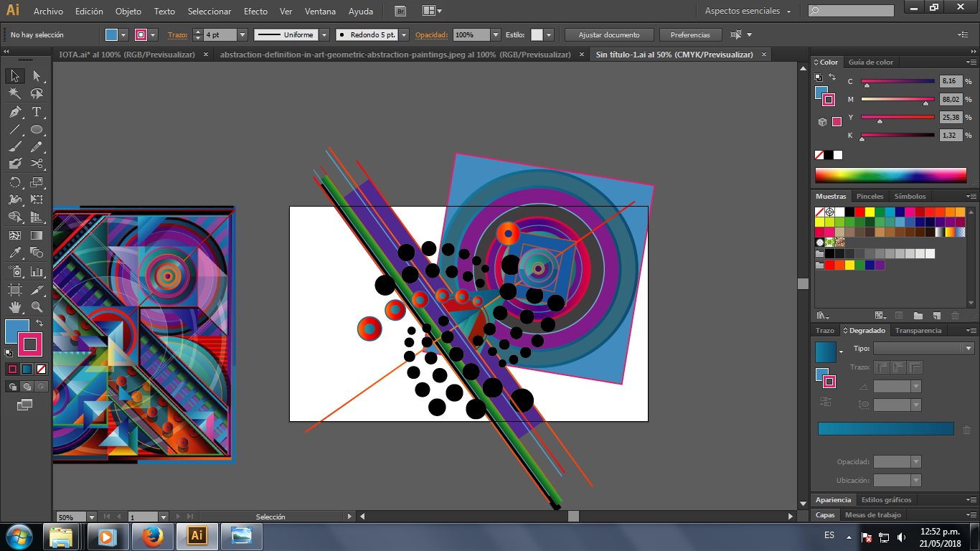This screenshot has width=980, height=551.
Task: Switch to the Guía de color tab
Action: click(870, 62)
